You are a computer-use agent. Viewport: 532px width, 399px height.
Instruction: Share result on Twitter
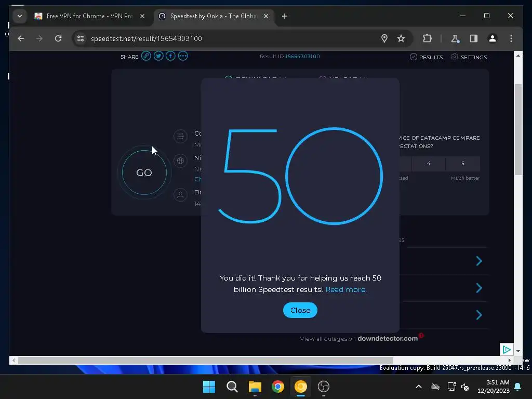[158, 56]
